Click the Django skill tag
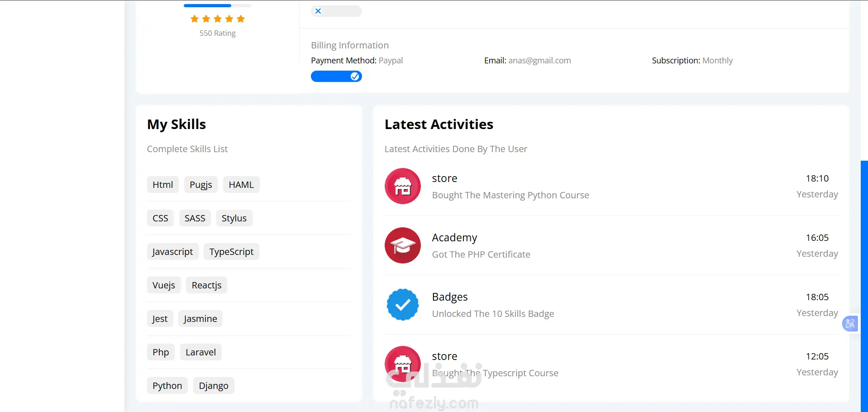This screenshot has width=868, height=412. click(x=214, y=386)
